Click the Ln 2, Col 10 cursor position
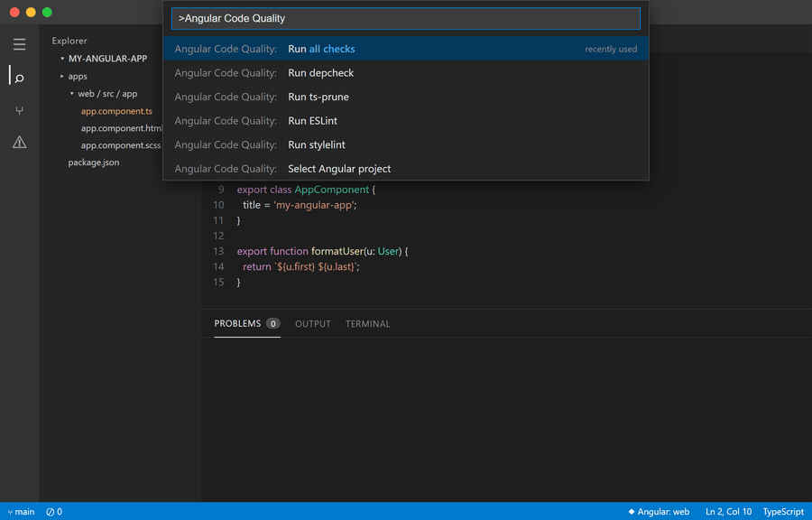The height and width of the screenshot is (520, 812). pos(729,512)
